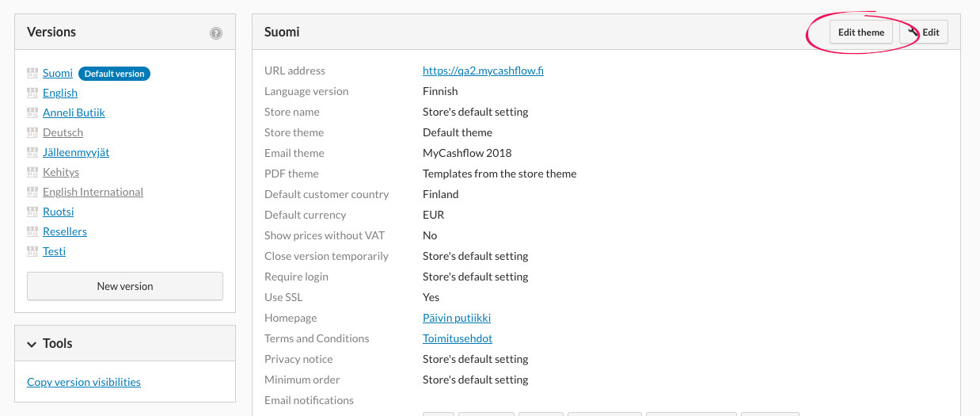Click the store icon beside Ruotsi
The image size is (980, 416).
pos(32,212)
